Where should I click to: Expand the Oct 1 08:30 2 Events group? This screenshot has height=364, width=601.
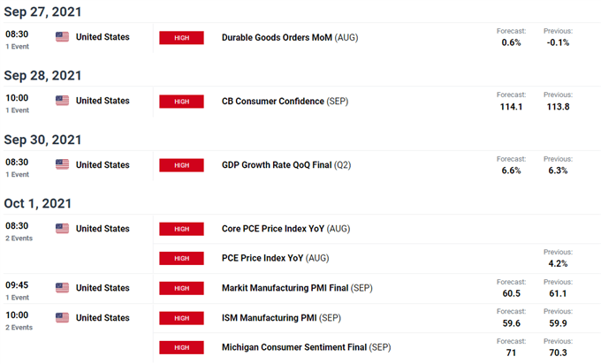(x=19, y=238)
